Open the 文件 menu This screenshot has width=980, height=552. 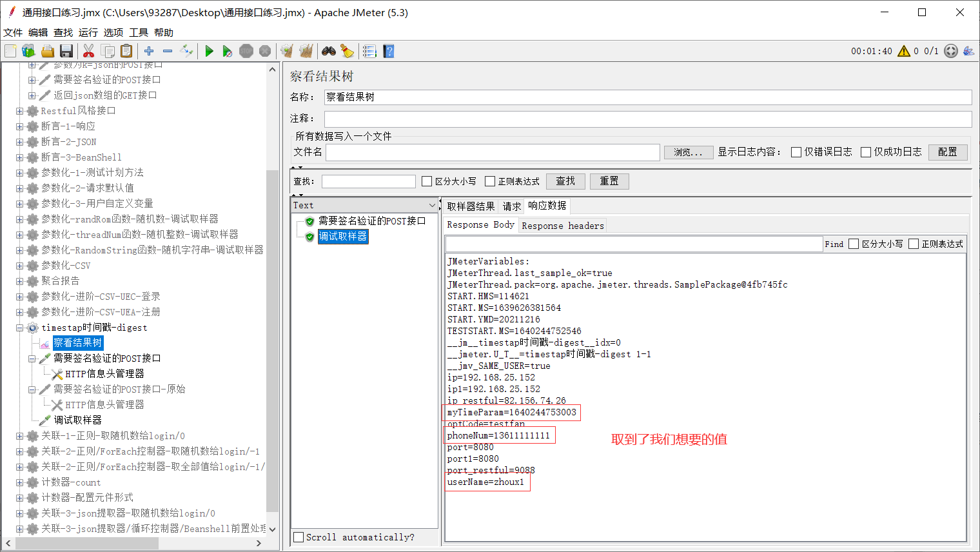point(13,32)
